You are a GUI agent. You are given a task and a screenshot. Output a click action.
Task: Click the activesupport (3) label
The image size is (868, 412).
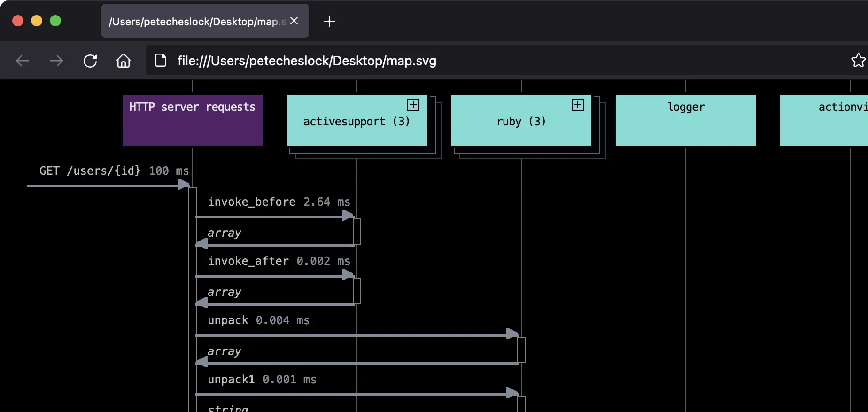[x=356, y=122]
